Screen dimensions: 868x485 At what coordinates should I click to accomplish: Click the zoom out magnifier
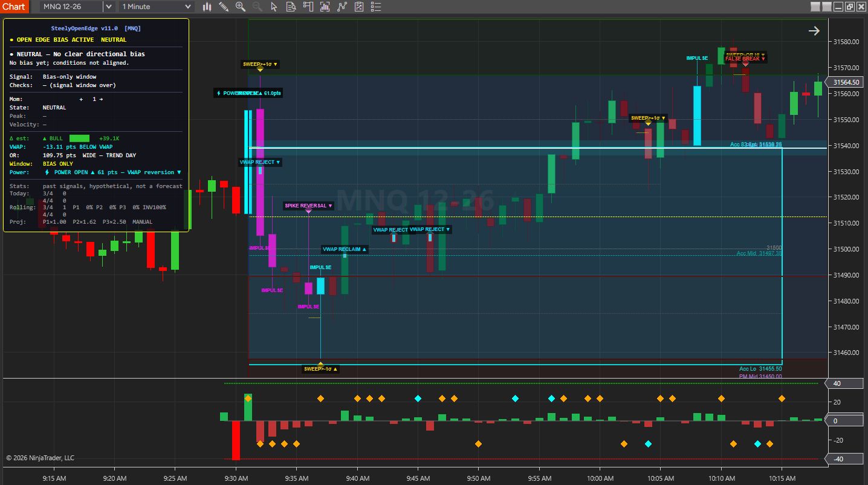coord(257,7)
